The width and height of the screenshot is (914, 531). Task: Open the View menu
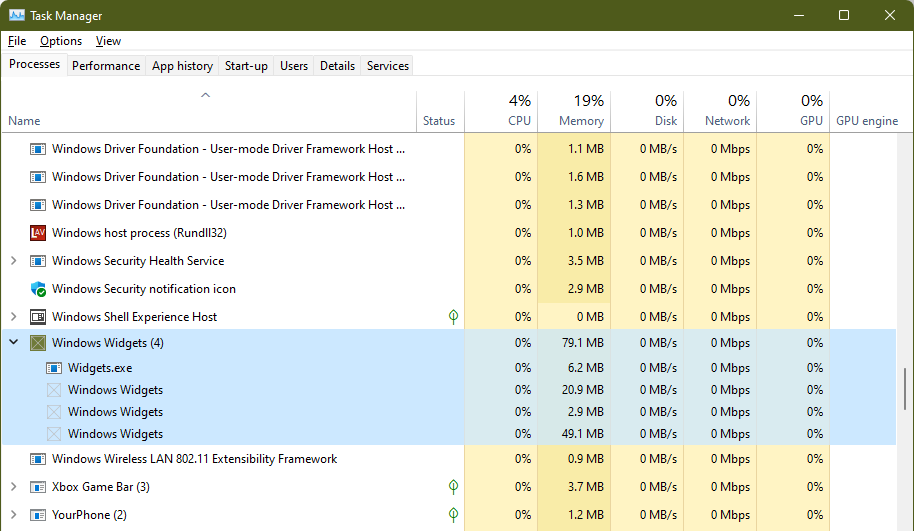point(108,41)
